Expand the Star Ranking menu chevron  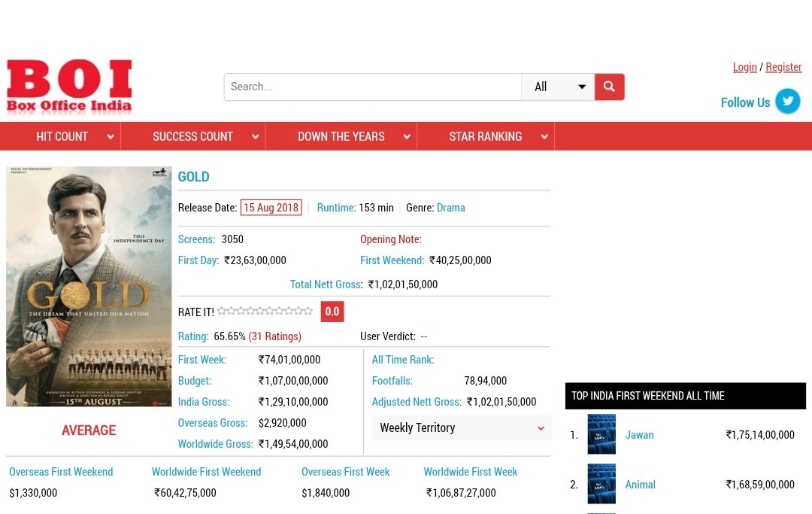pyautogui.click(x=544, y=137)
